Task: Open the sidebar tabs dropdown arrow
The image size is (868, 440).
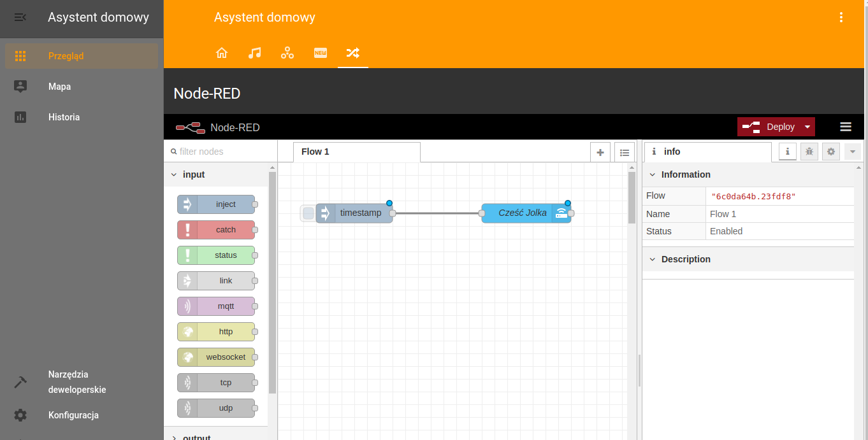Action: pyautogui.click(x=853, y=152)
